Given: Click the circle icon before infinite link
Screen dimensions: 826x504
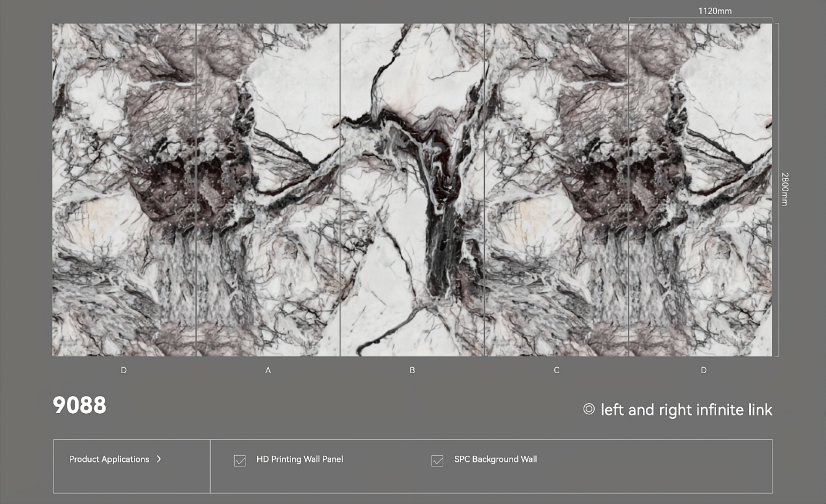Looking at the screenshot, I should (589, 409).
